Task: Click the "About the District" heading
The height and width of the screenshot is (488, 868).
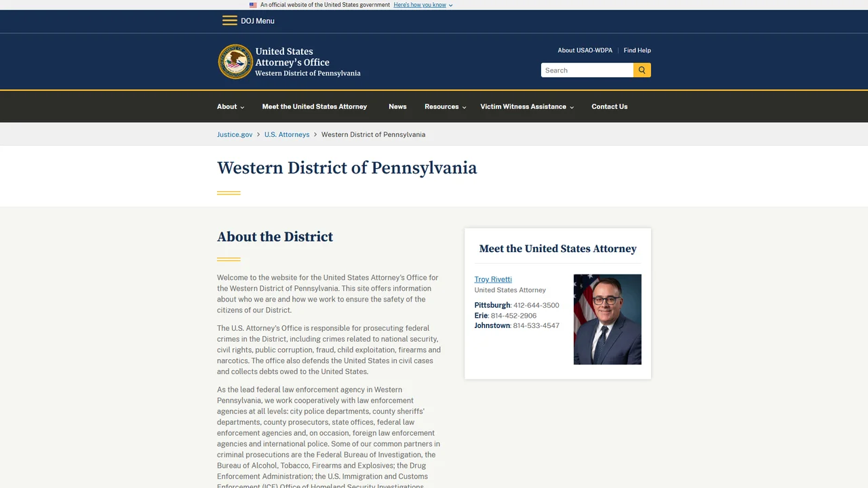Action: click(x=275, y=237)
